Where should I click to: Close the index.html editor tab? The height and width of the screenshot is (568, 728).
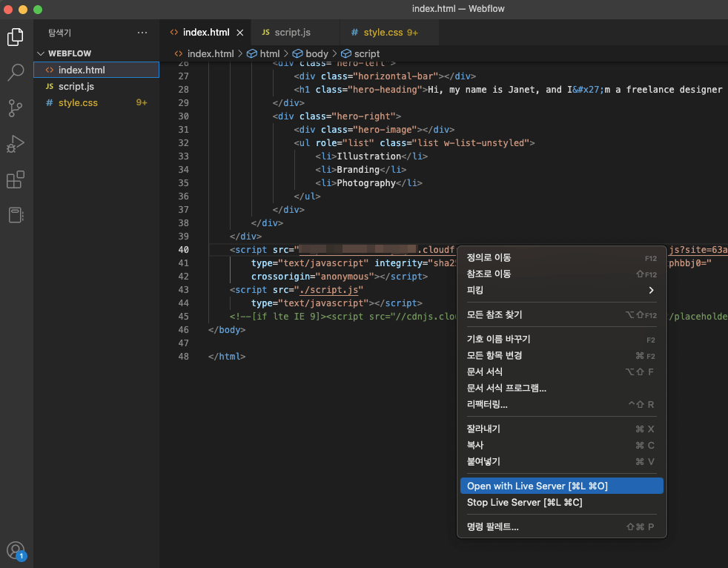click(x=240, y=33)
